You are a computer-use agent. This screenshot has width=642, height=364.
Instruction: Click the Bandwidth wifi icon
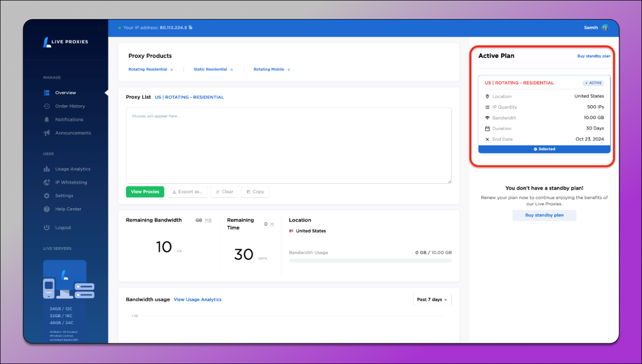[x=487, y=118]
